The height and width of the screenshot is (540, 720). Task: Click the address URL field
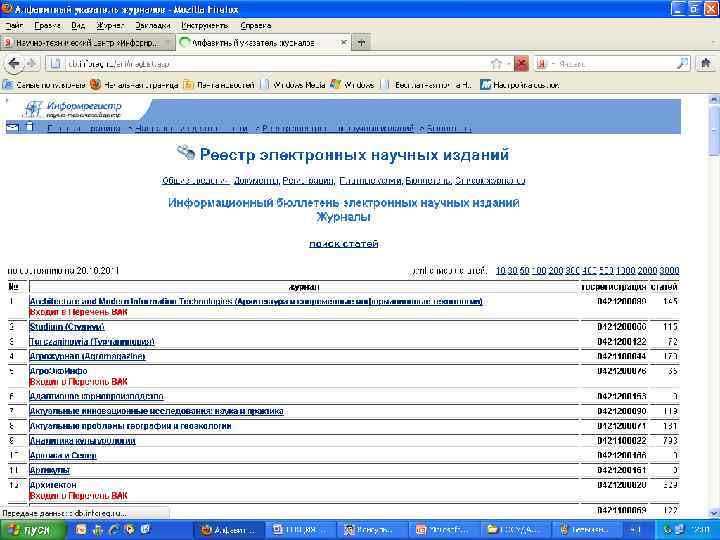pyautogui.click(x=276, y=64)
